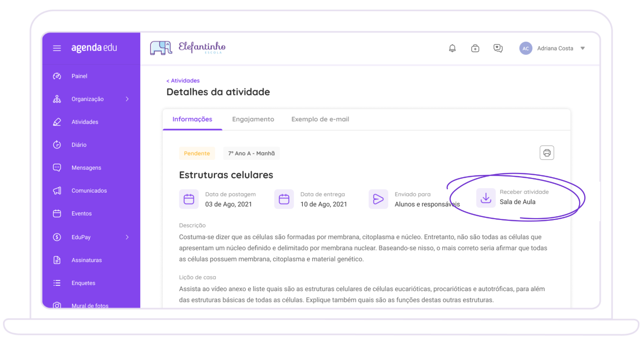Click the Receber atividade download icon
Viewport: 644px width, 340px height.
click(486, 198)
